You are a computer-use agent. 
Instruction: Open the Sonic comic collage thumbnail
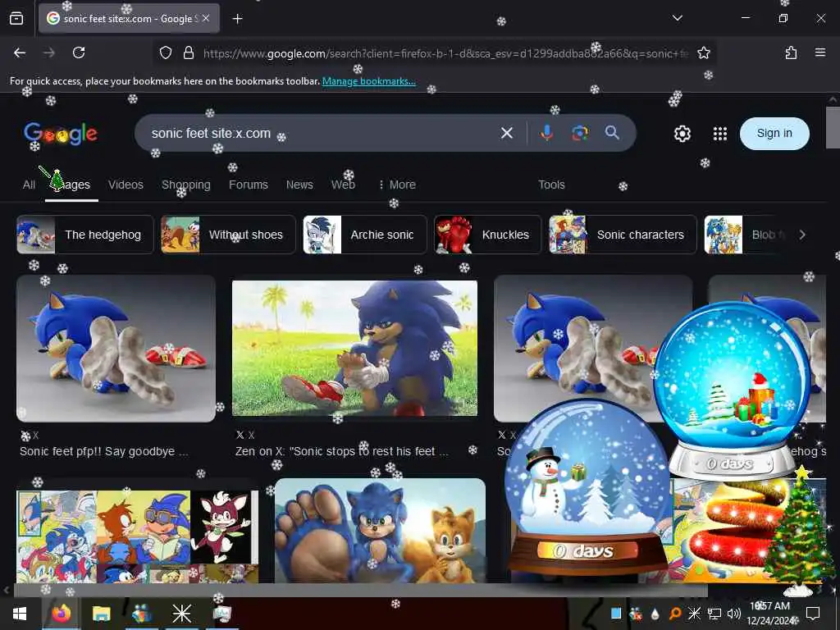[x=137, y=536]
